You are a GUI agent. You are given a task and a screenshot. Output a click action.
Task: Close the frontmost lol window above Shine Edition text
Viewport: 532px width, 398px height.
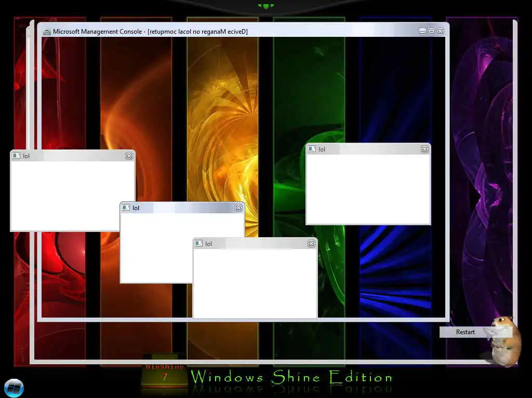click(312, 244)
